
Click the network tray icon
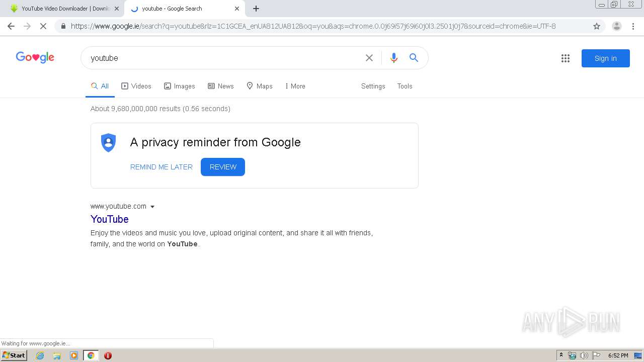[572, 355]
